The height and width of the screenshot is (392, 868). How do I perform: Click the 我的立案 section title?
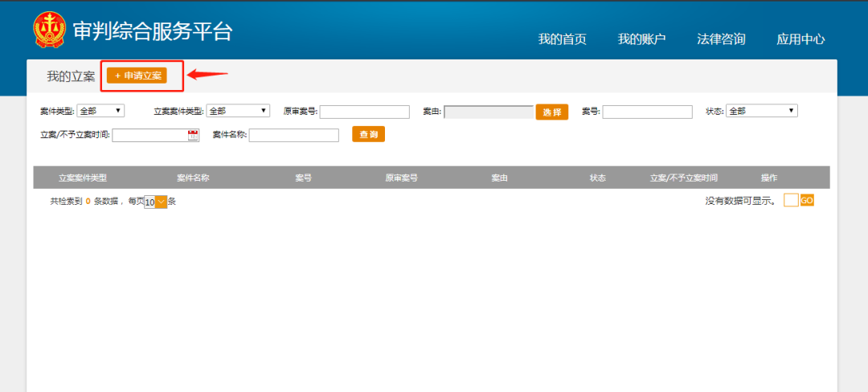pos(71,76)
